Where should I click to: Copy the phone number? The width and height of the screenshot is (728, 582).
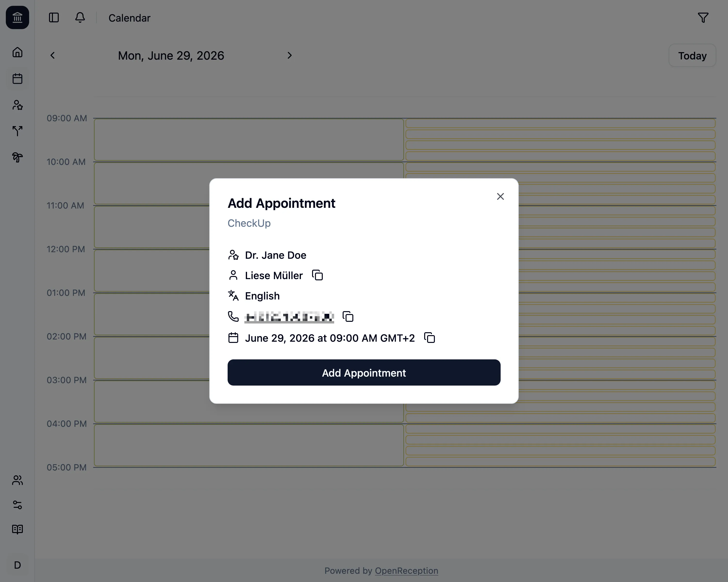pos(348,316)
